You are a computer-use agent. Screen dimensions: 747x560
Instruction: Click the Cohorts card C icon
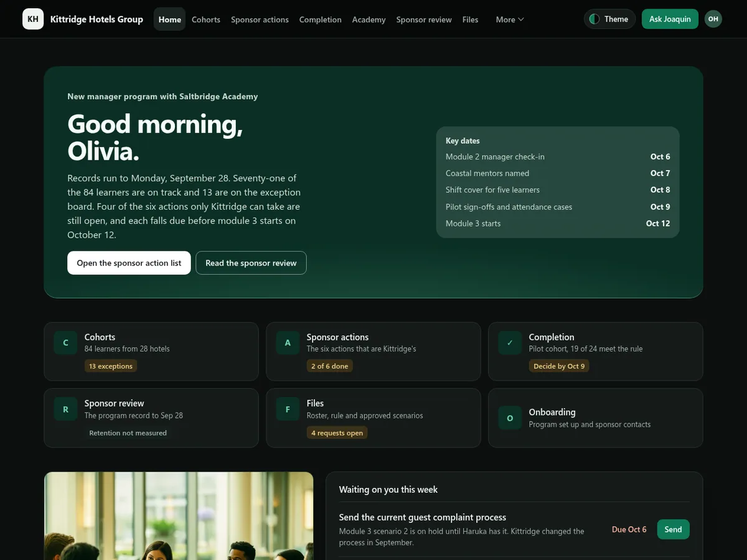click(65, 343)
